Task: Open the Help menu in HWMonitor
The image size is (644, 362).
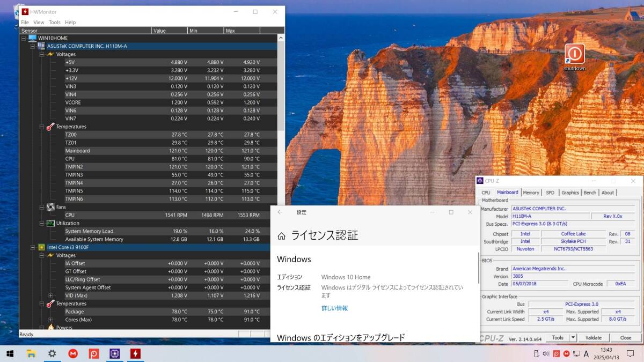Action: (70, 23)
